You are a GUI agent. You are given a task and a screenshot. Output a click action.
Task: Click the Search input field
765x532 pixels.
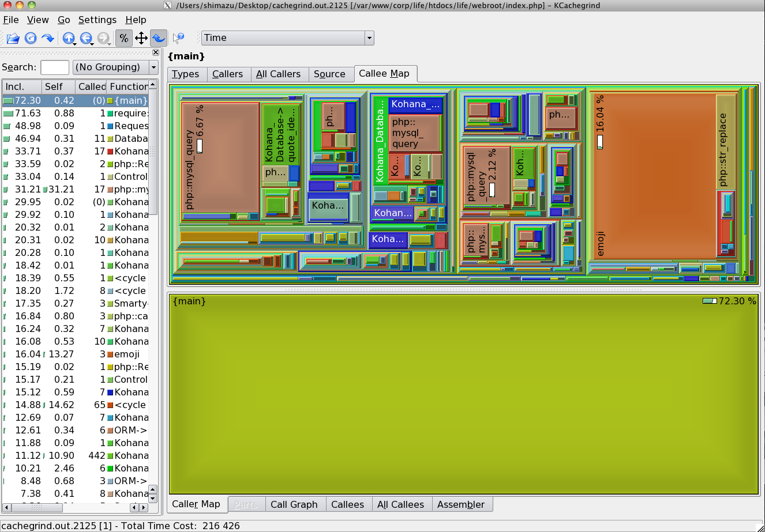click(55, 67)
